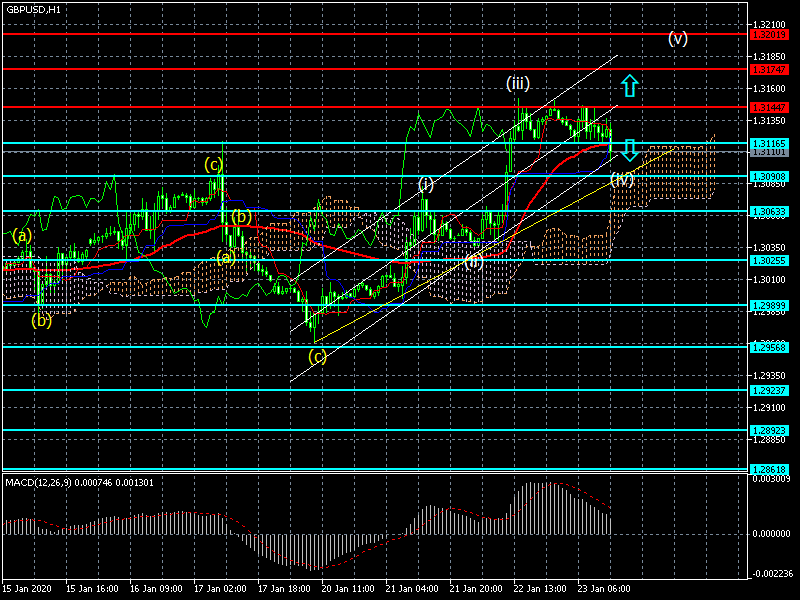Image resolution: width=800 pixels, height=600 pixels.
Task: Click the 1.31600 price axis value
Action: coord(769,89)
